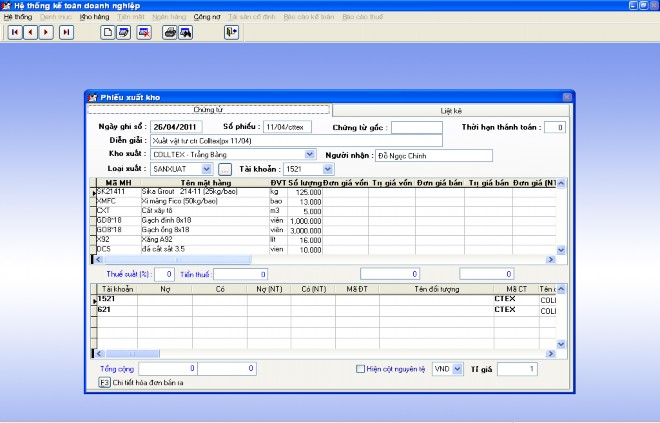Enable 'Hiện cột nguyên tệ' checkbox

(362, 369)
